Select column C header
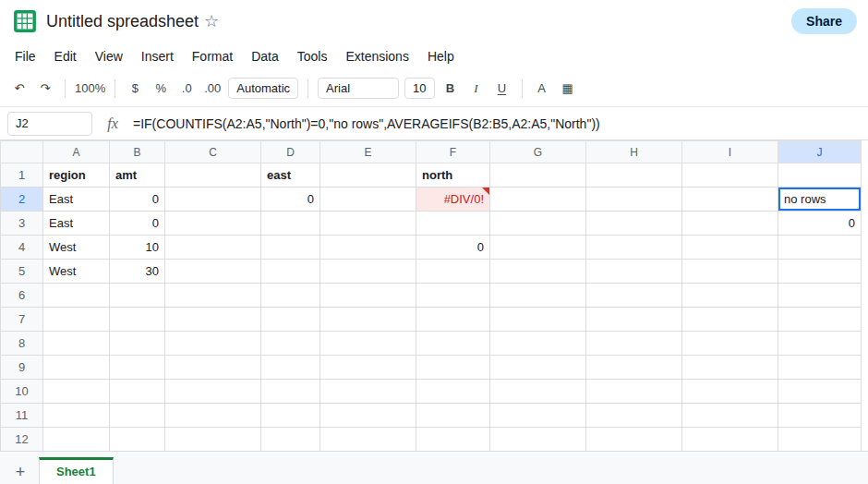The image size is (868, 484). [213, 152]
